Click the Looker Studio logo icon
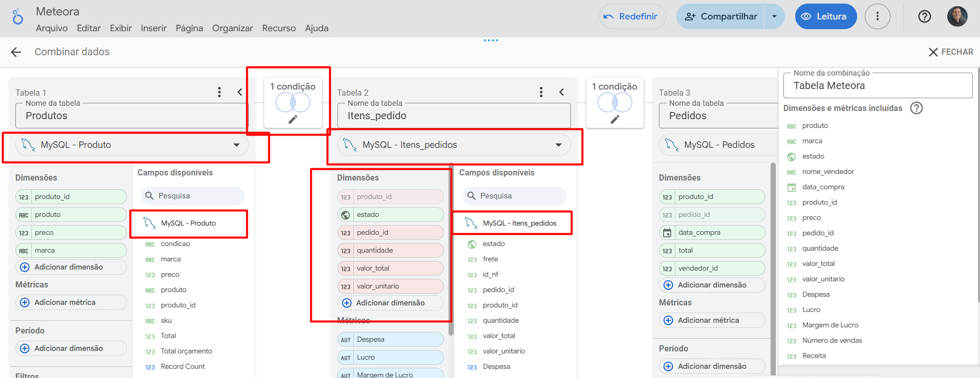 pyautogui.click(x=18, y=17)
